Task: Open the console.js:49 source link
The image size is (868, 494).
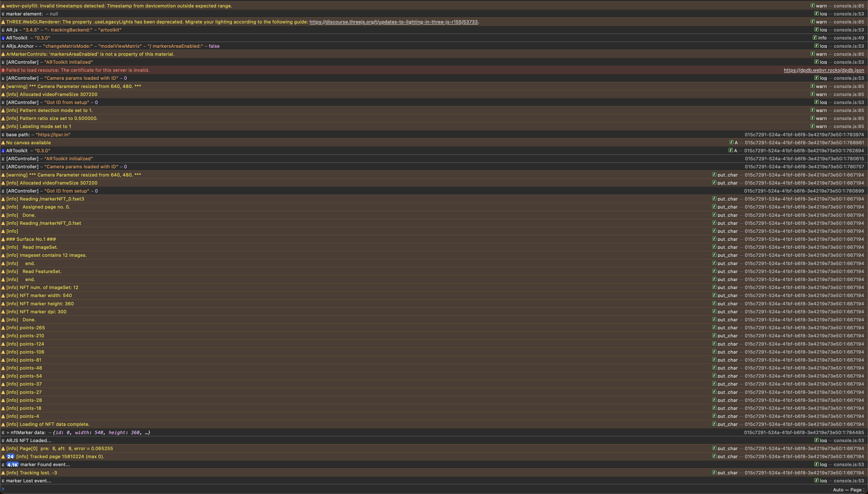Action: [x=849, y=38]
